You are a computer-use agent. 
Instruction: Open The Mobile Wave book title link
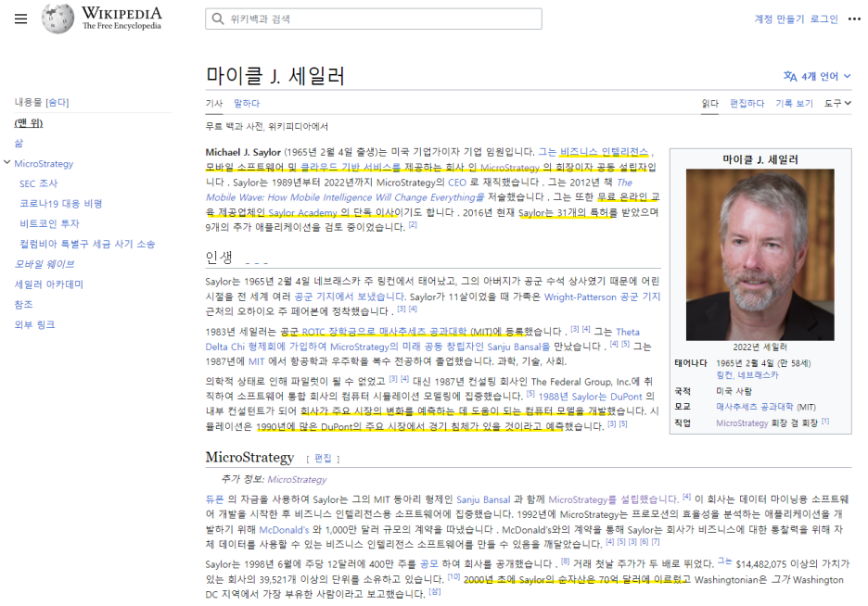(419, 190)
